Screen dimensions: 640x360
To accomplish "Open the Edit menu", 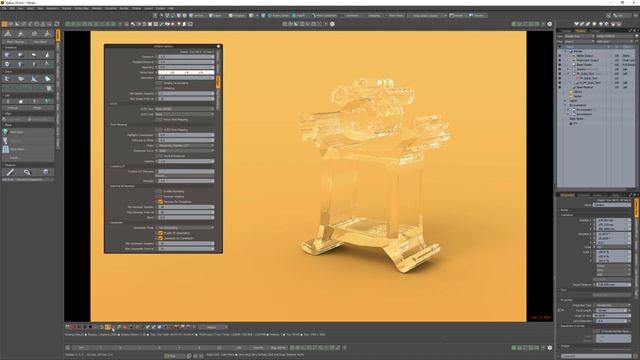I will pos(13,8).
